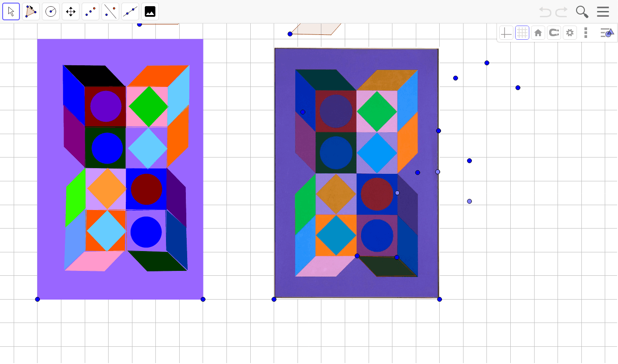Click the dark red circle in right painting
Viewport: 618px width, 364px height.
point(377,194)
